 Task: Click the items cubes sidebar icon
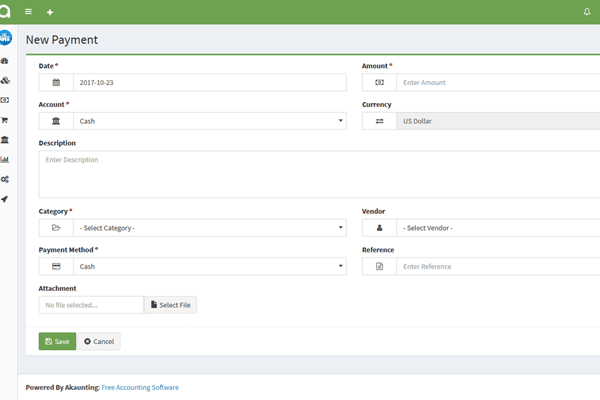[x=5, y=81]
